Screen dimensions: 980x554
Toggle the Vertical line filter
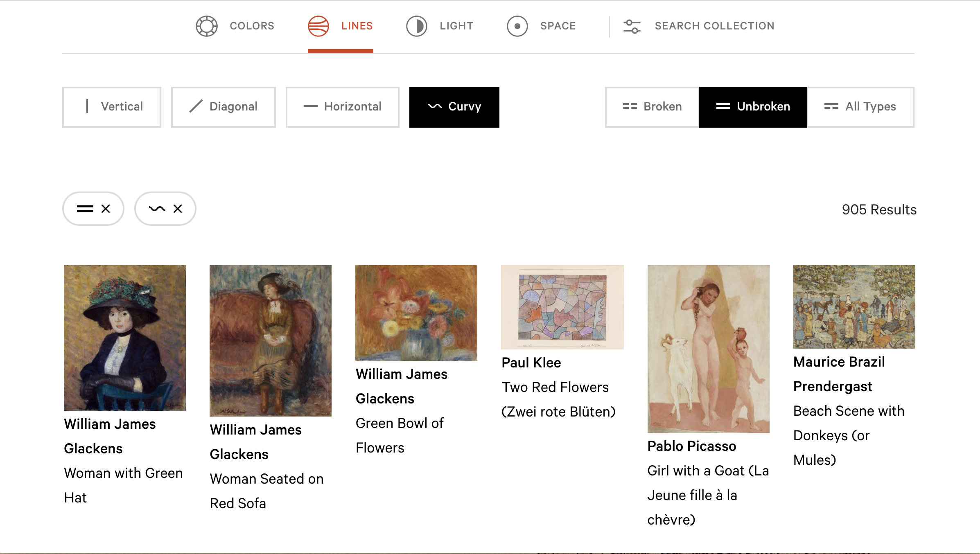click(111, 107)
